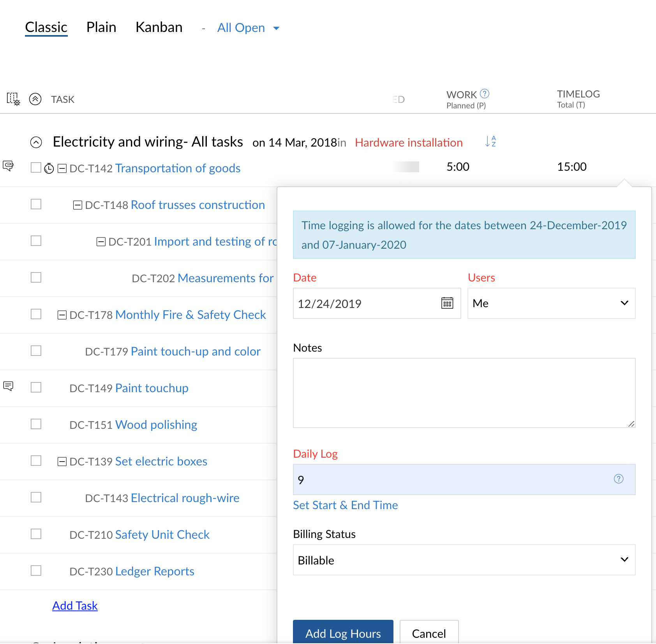The height and width of the screenshot is (644, 656).
Task: Sort tasks with the A-Z icon
Action: [x=490, y=141]
